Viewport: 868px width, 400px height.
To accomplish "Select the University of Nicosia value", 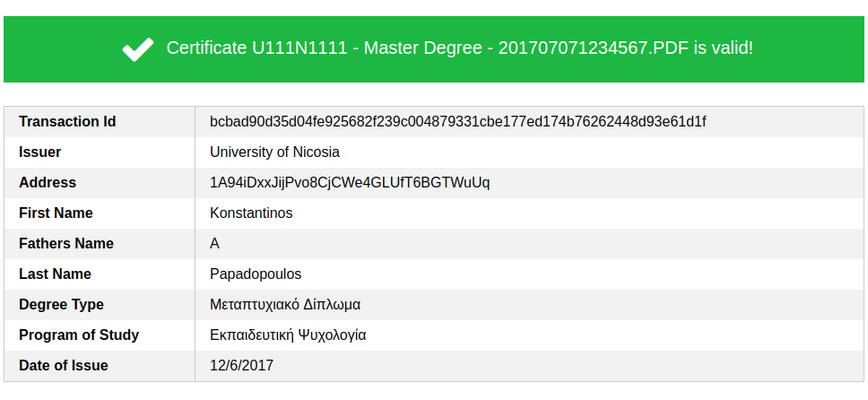I will click(274, 152).
